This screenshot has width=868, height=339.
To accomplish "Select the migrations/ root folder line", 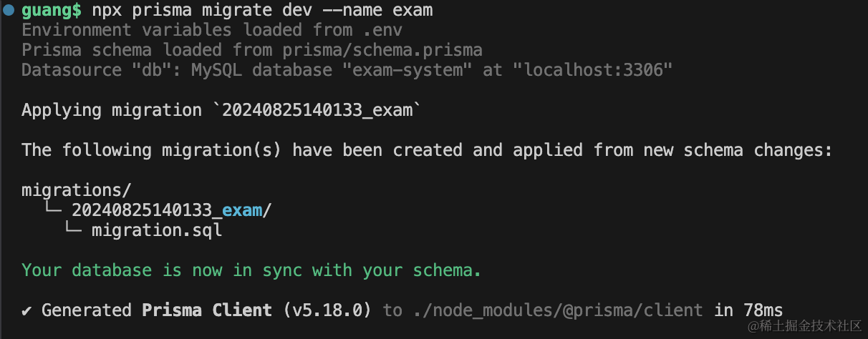I will tap(77, 190).
